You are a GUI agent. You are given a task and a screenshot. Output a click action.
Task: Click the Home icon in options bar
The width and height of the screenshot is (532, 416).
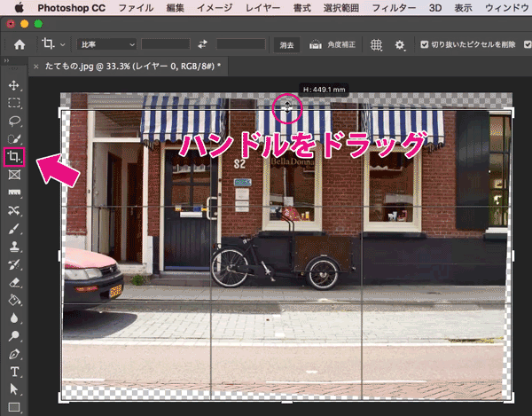(x=19, y=43)
